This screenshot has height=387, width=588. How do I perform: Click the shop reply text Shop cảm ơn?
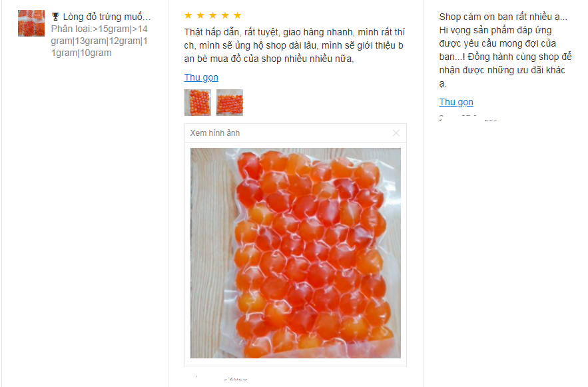504,50
